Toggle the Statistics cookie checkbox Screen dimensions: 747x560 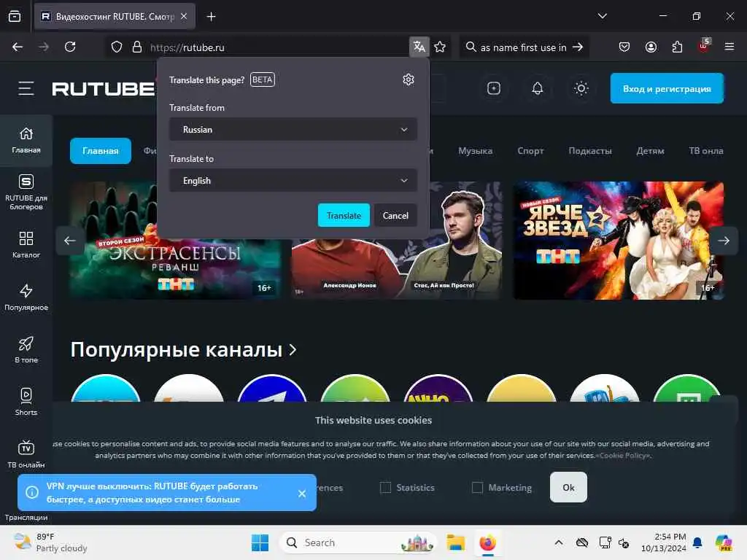coord(385,487)
